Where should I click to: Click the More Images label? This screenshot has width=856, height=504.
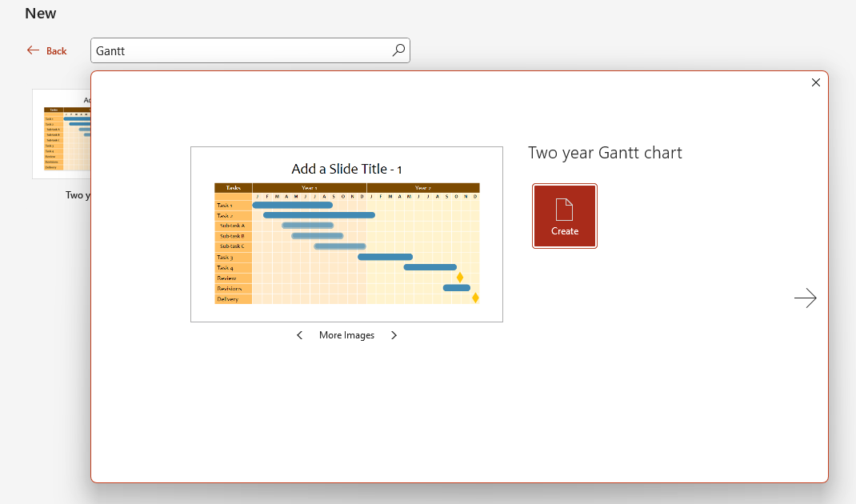coord(346,334)
